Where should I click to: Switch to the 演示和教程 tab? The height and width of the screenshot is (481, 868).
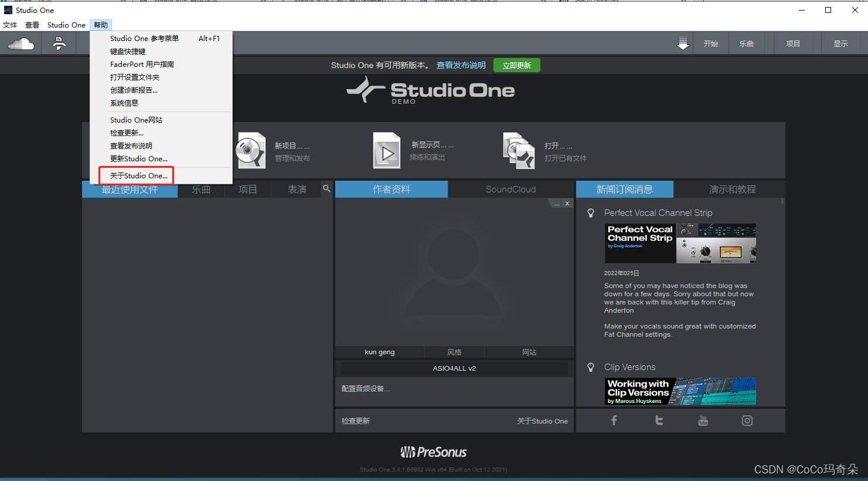[x=733, y=189]
